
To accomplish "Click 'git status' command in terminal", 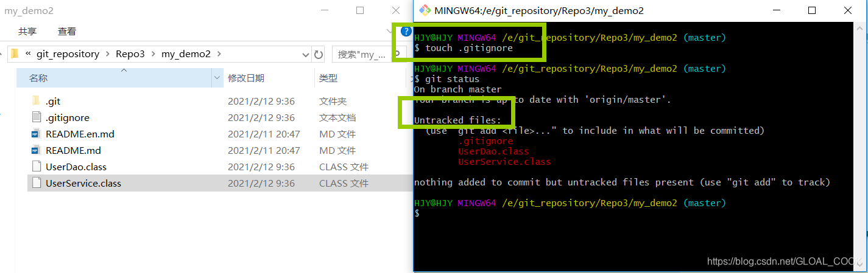I will pyautogui.click(x=452, y=79).
